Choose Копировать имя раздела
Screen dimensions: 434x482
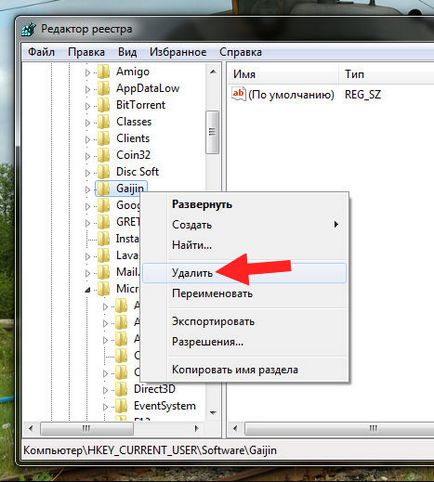coord(245,370)
